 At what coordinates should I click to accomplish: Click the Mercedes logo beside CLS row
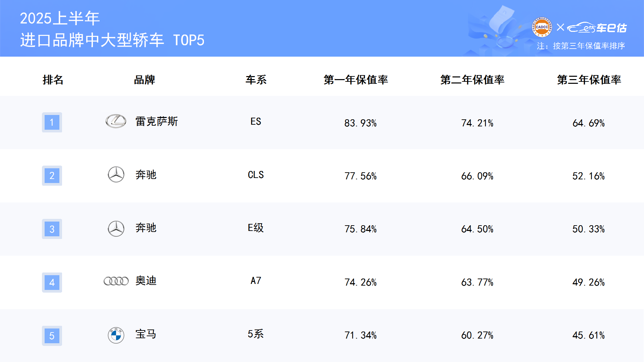click(x=116, y=175)
